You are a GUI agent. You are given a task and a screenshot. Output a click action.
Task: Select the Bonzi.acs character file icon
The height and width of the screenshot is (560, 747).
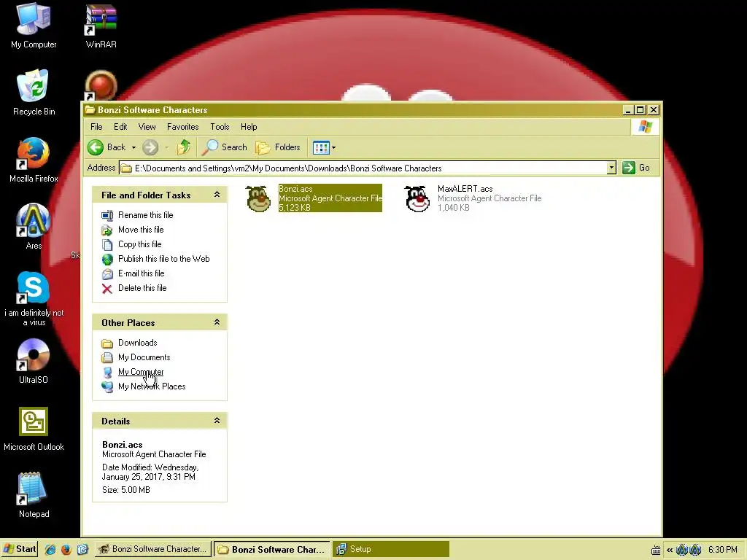258,198
